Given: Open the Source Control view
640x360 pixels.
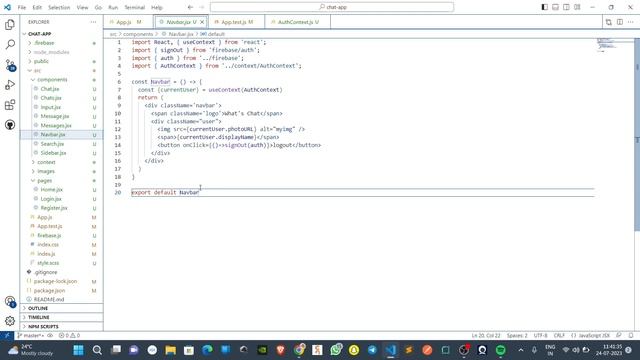Looking at the screenshot, I should [10, 65].
